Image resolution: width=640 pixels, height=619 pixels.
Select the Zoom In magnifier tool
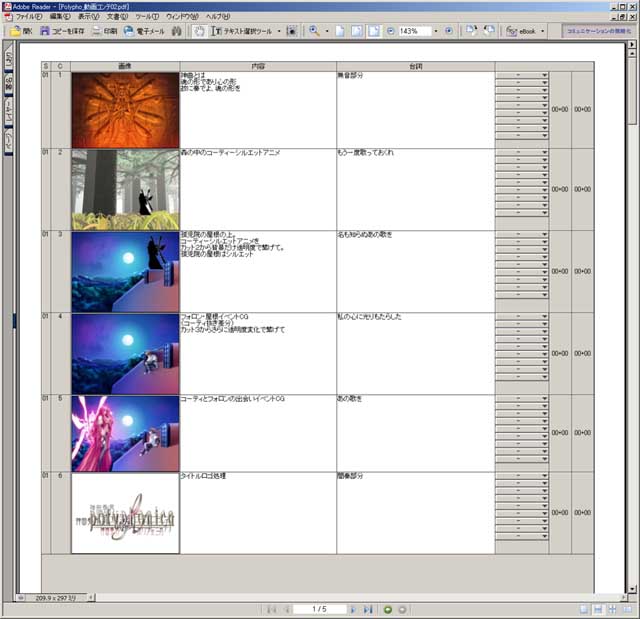[314, 31]
